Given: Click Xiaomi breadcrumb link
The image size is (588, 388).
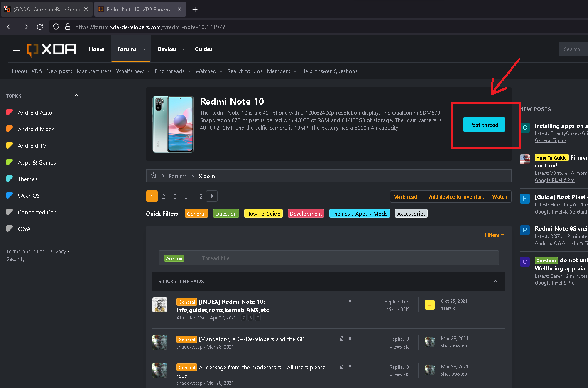Looking at the screenshot, I should [208, 176].
